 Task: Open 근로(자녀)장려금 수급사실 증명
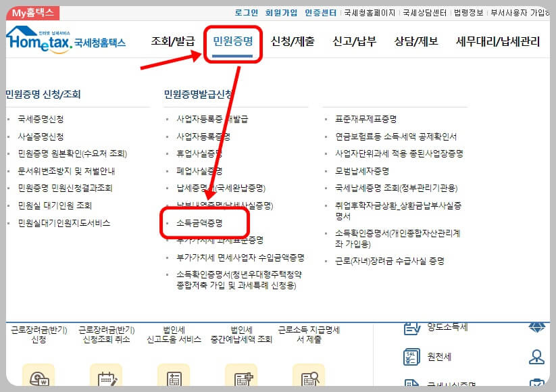(x=390, y=261)
